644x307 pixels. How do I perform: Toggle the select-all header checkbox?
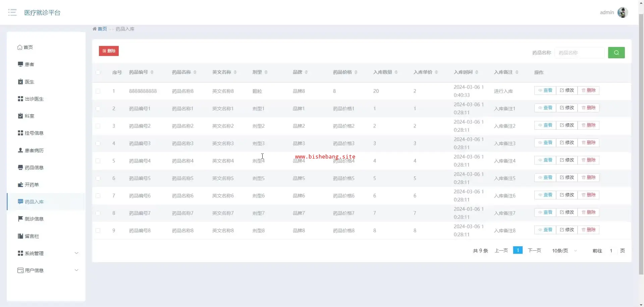point(98,72)
